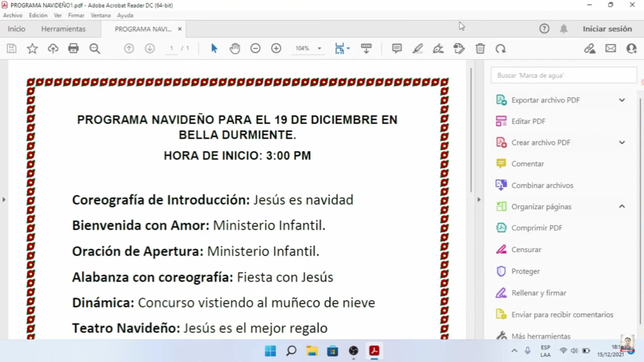Select the Hand pan tool
This screenshot has width=644, height=362.
point(235,49)
